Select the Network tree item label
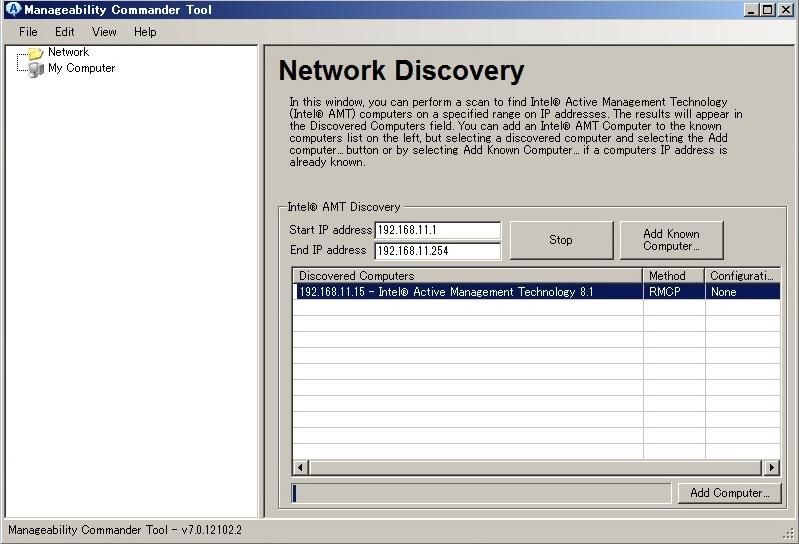799x544 pixels. click(68, 52)
